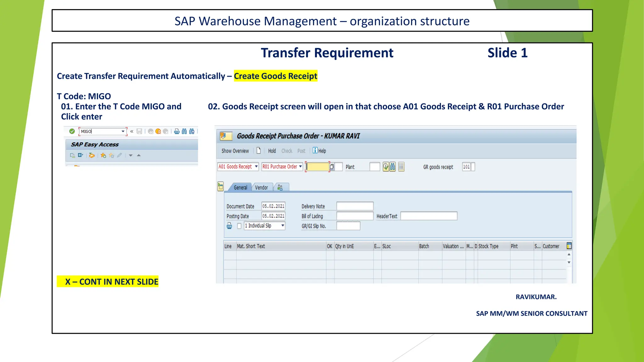Click the Change Favorites pencil icon

coord(119,155)
